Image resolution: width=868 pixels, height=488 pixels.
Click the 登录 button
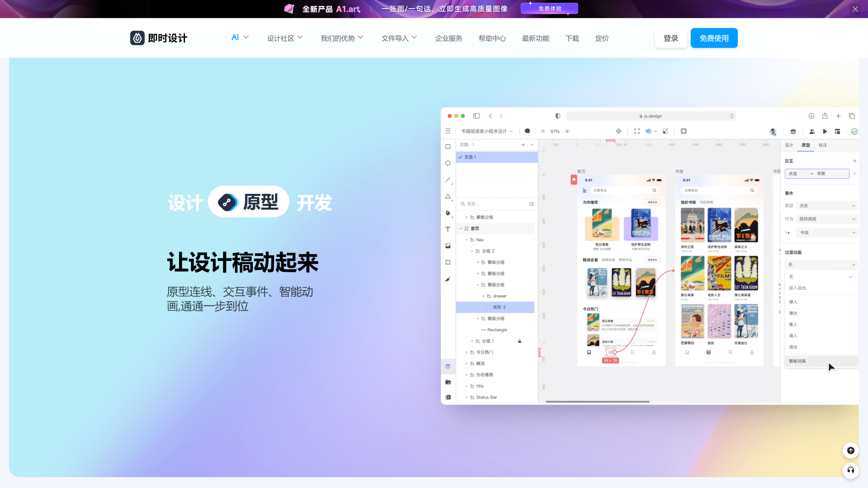click(671, 38)
